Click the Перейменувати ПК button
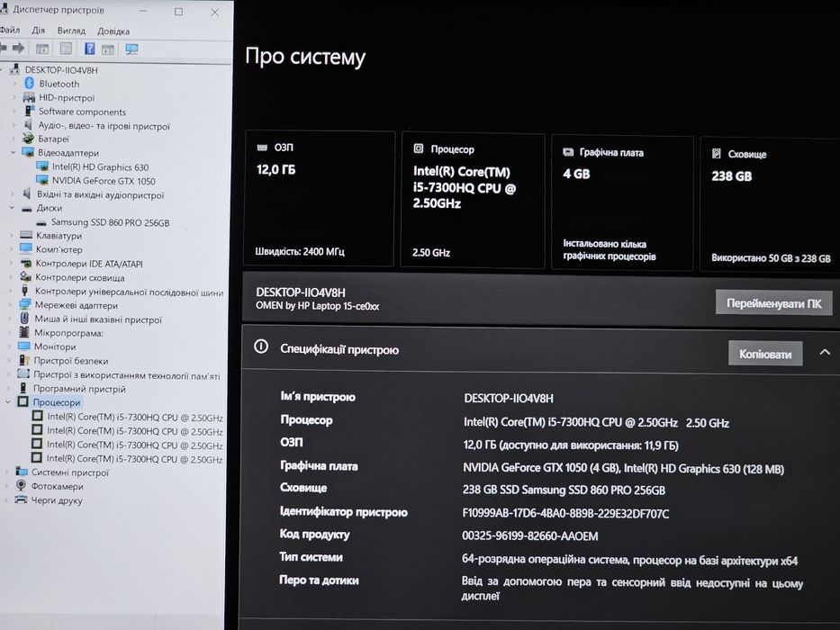The image size is (840, 630). tap(773, 303)
